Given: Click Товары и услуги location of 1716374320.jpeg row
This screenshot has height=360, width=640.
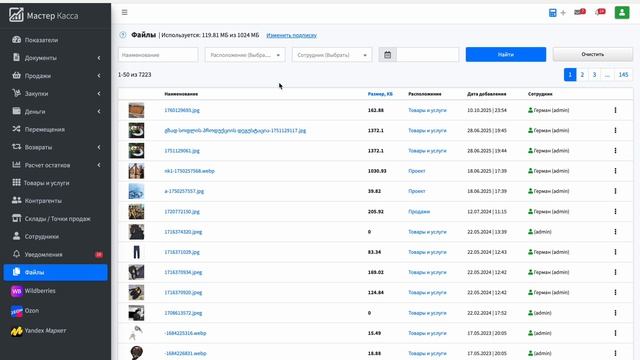Looking at the screenshot, I should click(427, 232).
